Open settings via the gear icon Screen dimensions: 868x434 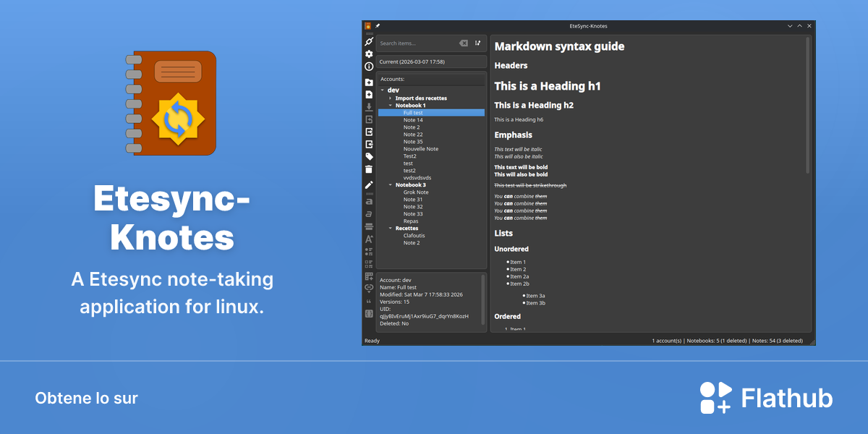coord(369,54)
